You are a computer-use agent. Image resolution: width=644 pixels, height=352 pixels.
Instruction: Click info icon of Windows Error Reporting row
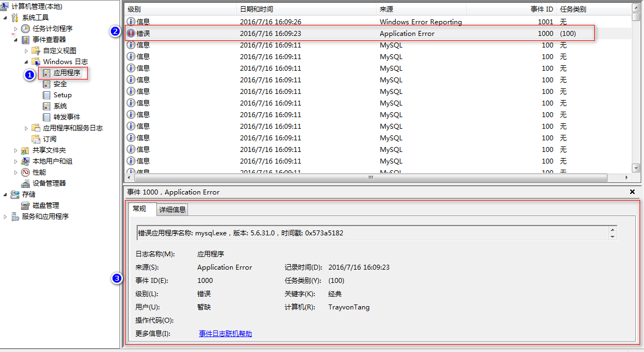coord(131,22)
